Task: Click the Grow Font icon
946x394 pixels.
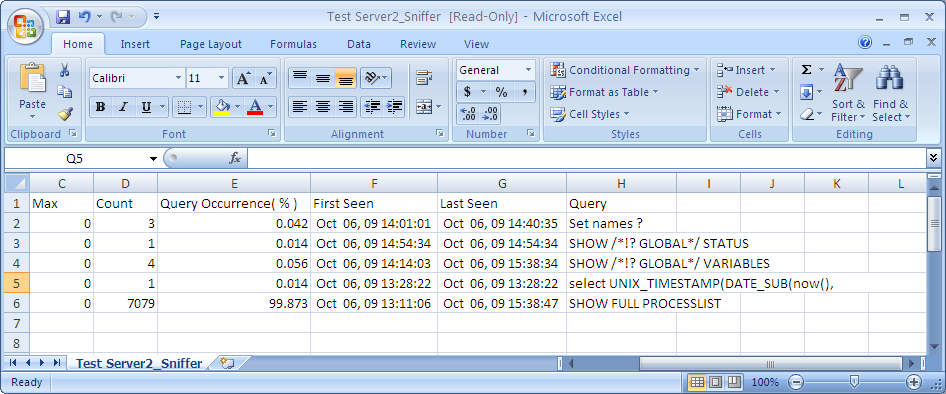Action: (243, 78)
